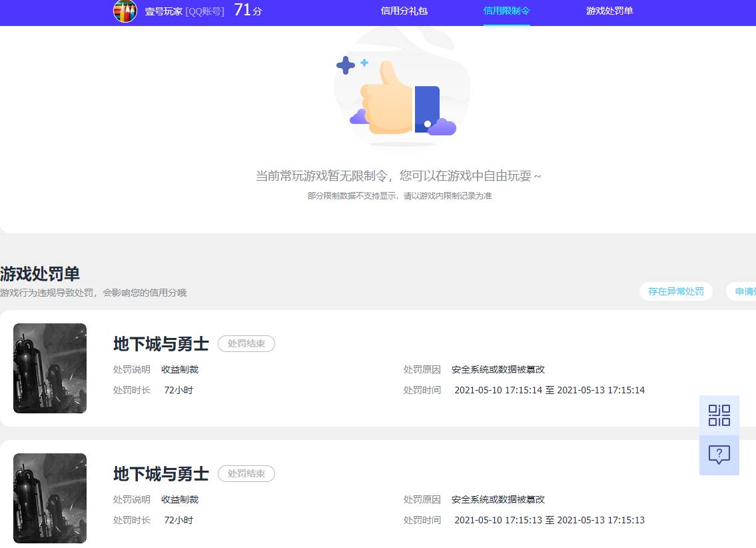
Task: Click the 存在异常处罚 button
Action: 676,291
